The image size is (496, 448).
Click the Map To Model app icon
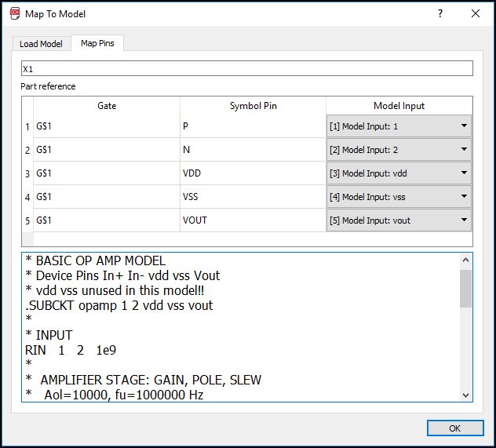14,13
